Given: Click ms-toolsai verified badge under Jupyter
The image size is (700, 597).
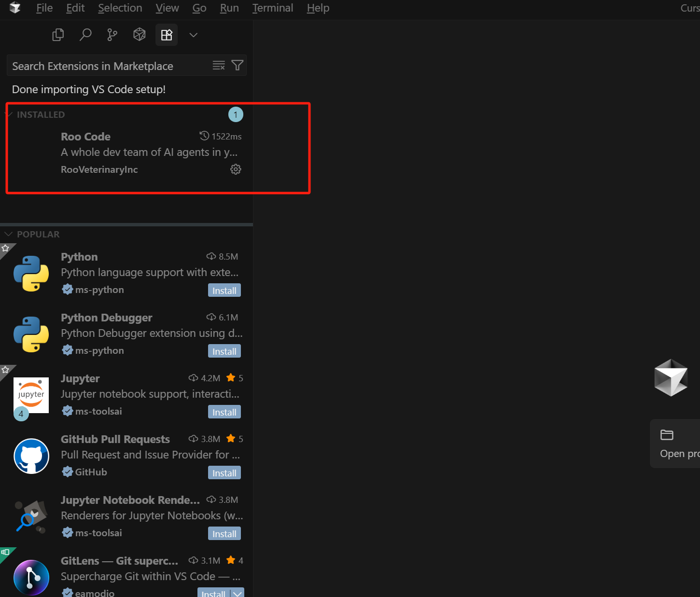Looking at the screenshot, I should (68, 411).
